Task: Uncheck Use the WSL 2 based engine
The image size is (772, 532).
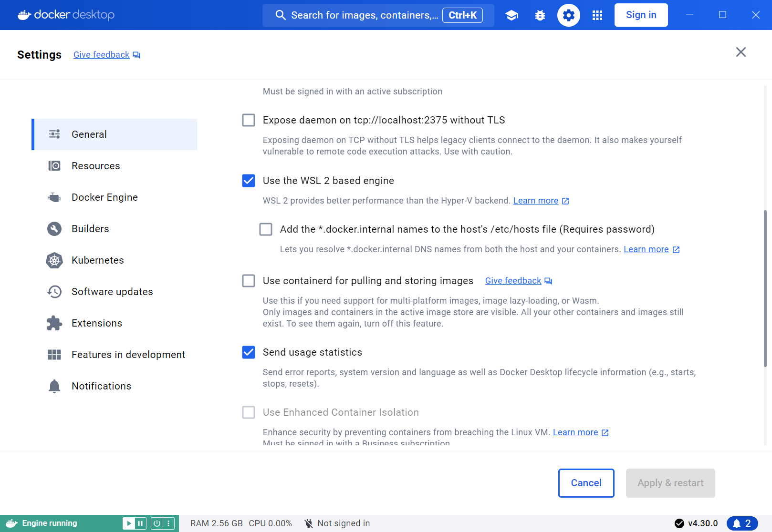Action: (x=249, y=181)
